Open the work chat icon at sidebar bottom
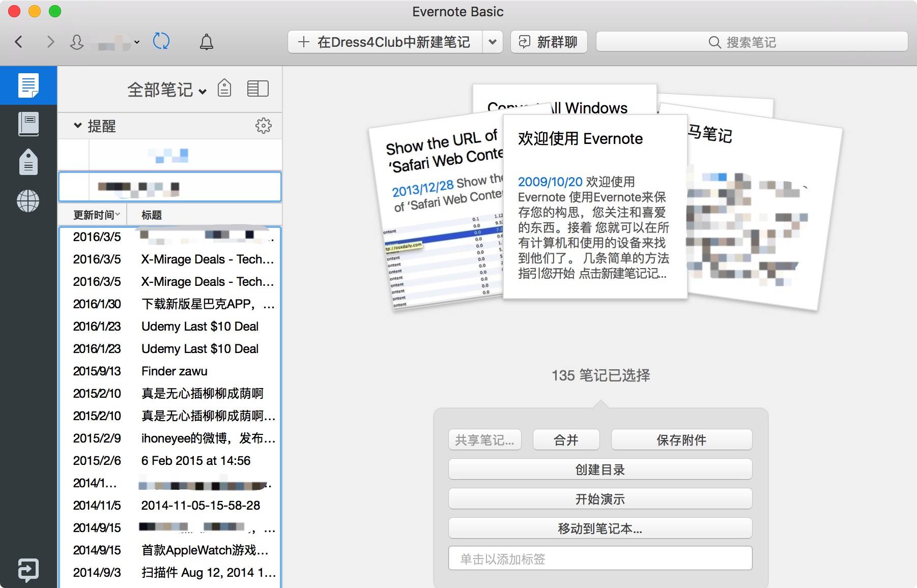This screenshot has height=588, width=917. (x=28, y=570)
